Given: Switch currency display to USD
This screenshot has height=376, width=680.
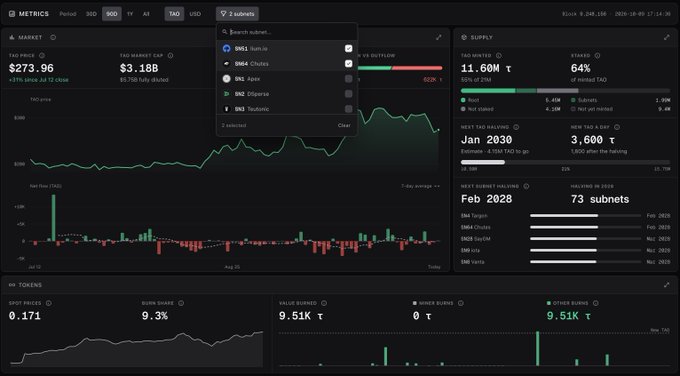Looking at the screenshot, I should 195,14.
